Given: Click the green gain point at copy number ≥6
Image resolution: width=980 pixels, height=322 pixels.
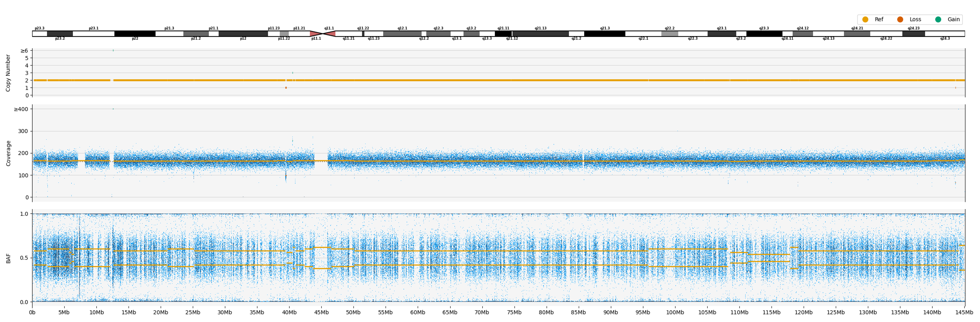Looking at the screenshot, I should pyautogui.click(x=113, y=50).
